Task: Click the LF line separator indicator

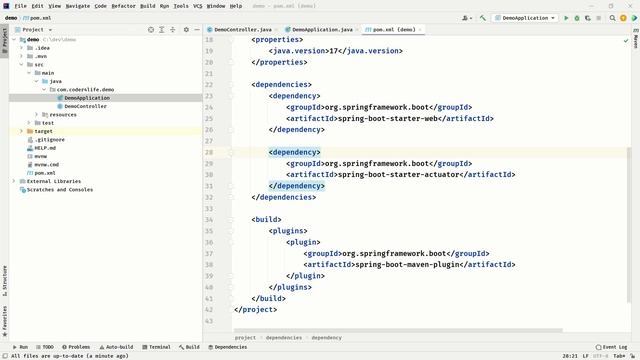Action: click(x=585, y=356)
